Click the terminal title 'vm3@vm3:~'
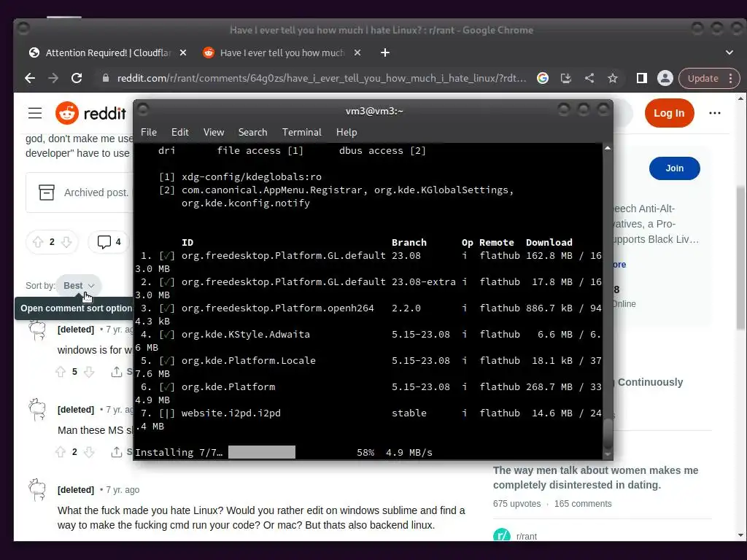 point(374,111)
